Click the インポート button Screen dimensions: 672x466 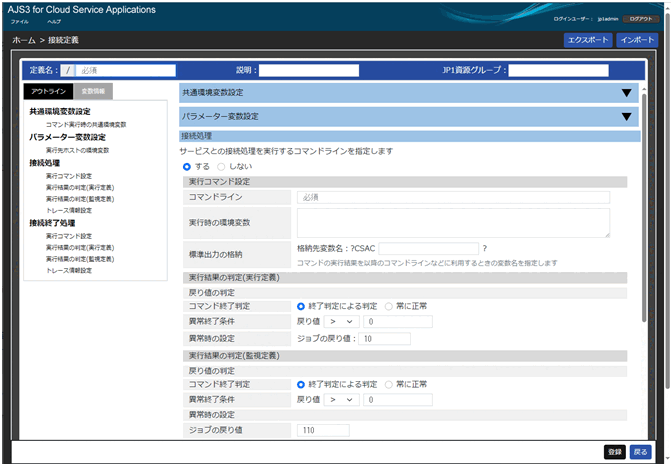click(x=637, y=40)
